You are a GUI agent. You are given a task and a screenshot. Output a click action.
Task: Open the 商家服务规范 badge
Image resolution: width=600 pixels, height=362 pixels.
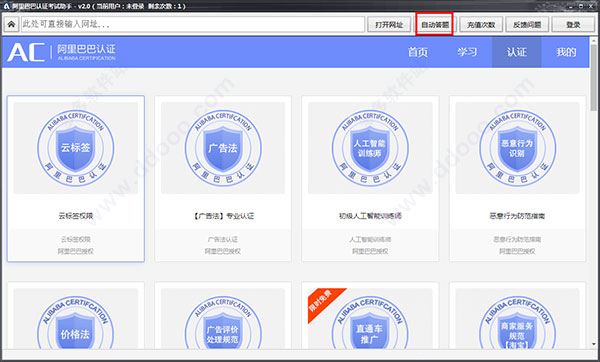(x=517, y=322)
